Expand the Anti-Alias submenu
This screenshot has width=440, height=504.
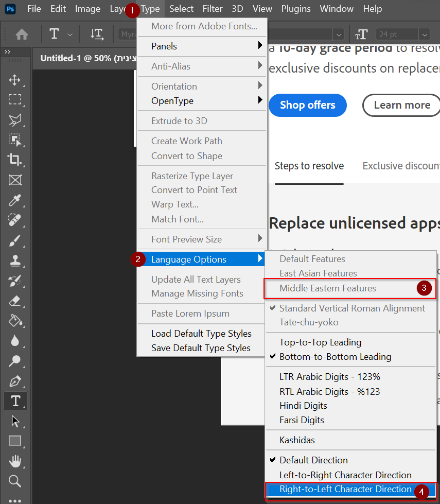point(202,66)
